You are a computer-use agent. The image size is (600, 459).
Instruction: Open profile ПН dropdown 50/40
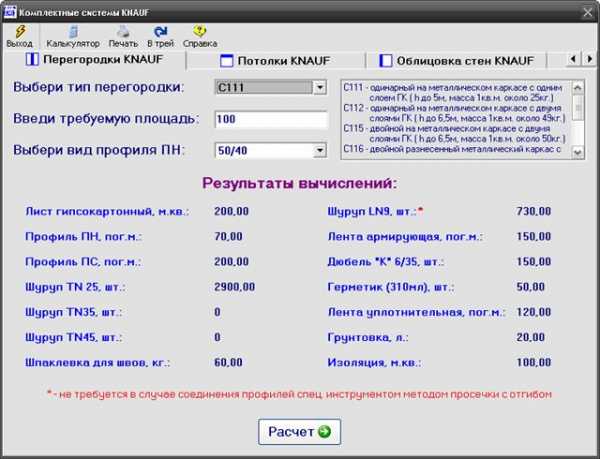click(x=320, y=150)
